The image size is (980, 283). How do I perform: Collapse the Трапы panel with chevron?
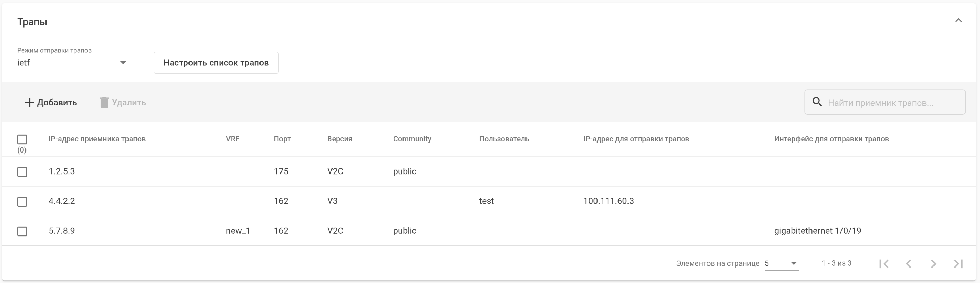click(x=958, y=21)
